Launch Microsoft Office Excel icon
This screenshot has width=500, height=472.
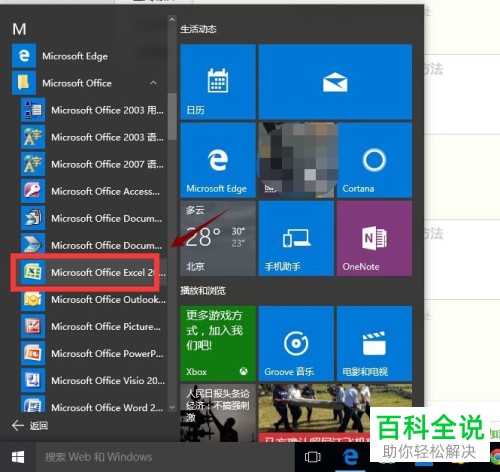[33, 272]
